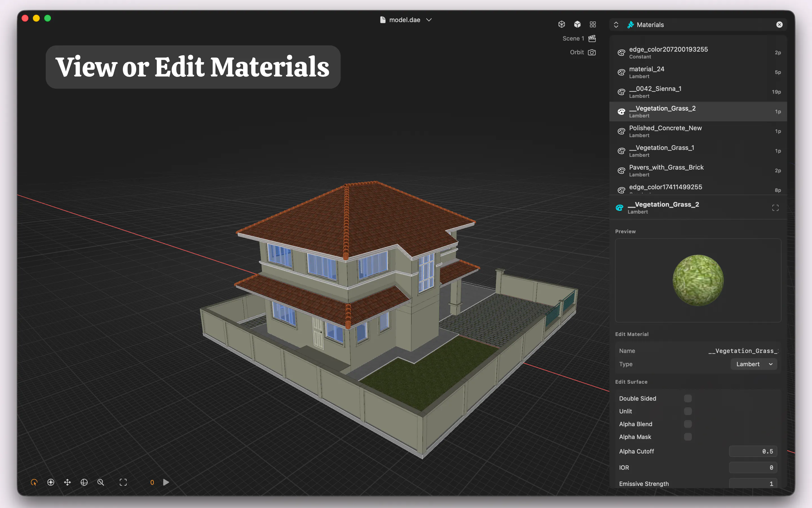The image size is (812, 508).
Task: Click the focus frame icon in material header
Action: pos(775,208)
